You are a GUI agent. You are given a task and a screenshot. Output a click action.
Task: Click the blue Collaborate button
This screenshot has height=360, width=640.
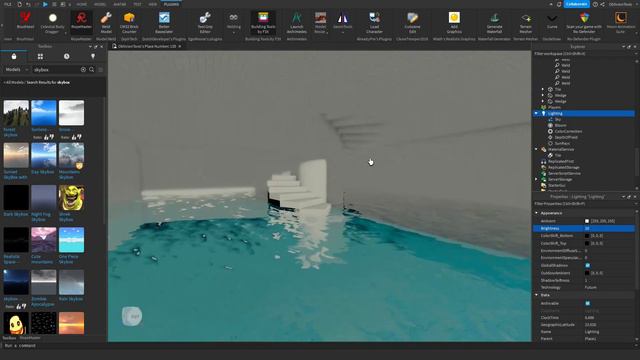[576, 4]
